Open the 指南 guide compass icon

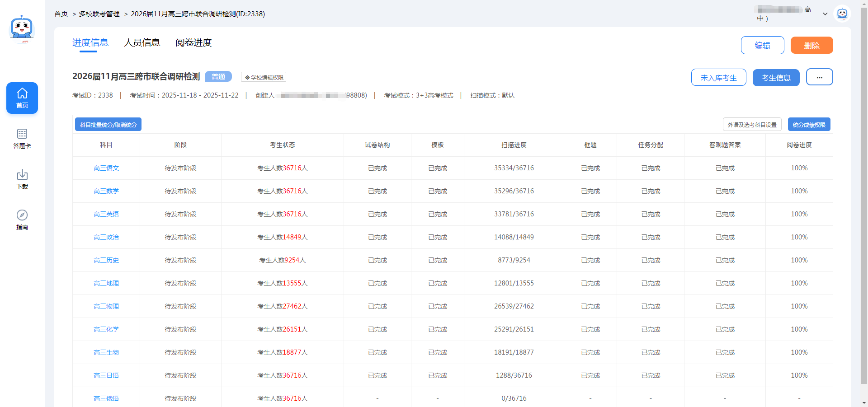[22, 220]
